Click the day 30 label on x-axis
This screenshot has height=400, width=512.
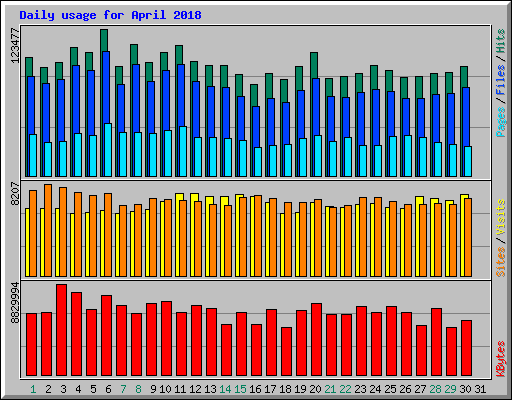coord(465,389)
